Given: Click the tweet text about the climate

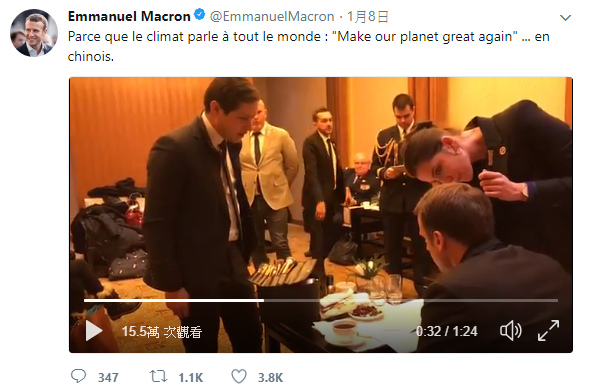Looking at the screenshot, I should (x=309, y=46).
